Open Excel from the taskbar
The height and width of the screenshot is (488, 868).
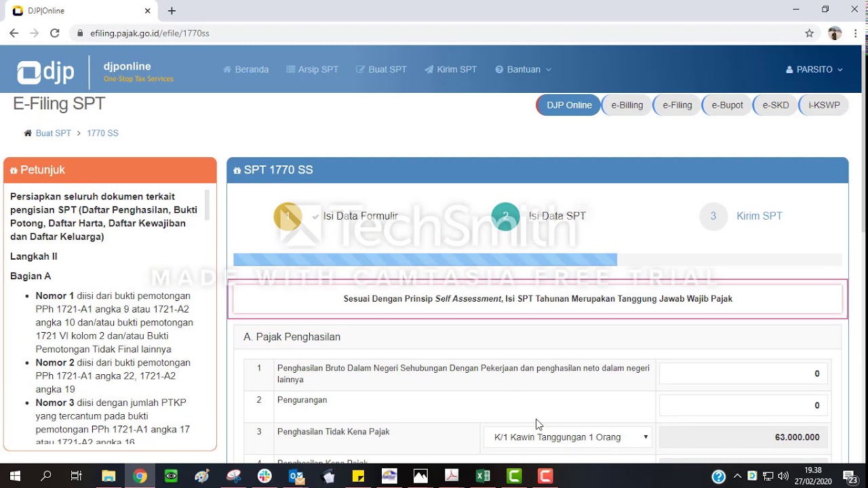483,476
